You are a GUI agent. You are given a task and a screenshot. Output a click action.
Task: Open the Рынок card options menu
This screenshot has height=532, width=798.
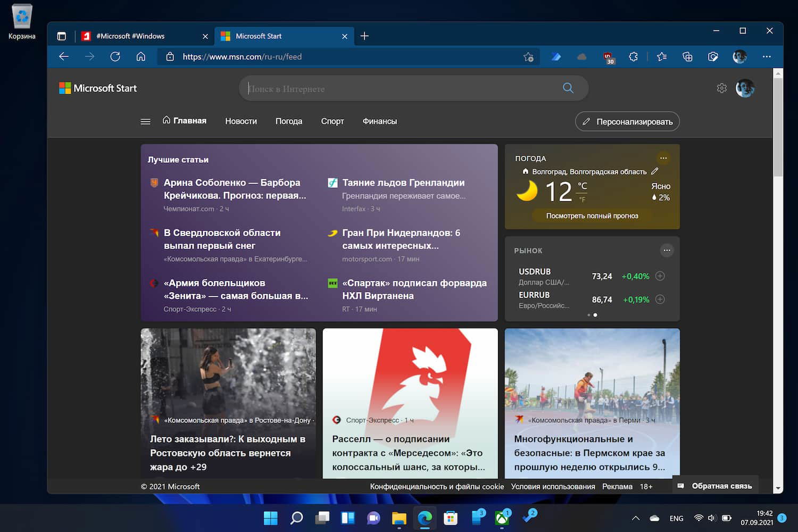[667, 250]
